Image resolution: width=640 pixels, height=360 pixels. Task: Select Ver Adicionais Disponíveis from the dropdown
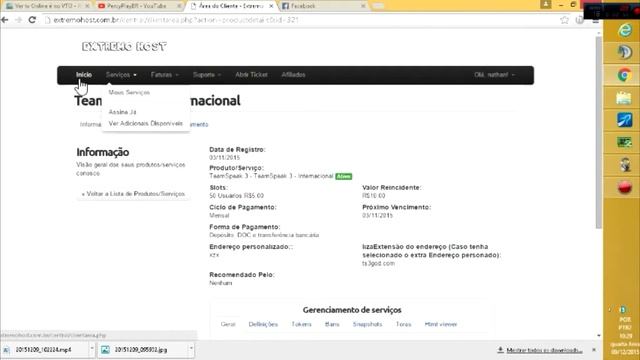coord(146,123)
